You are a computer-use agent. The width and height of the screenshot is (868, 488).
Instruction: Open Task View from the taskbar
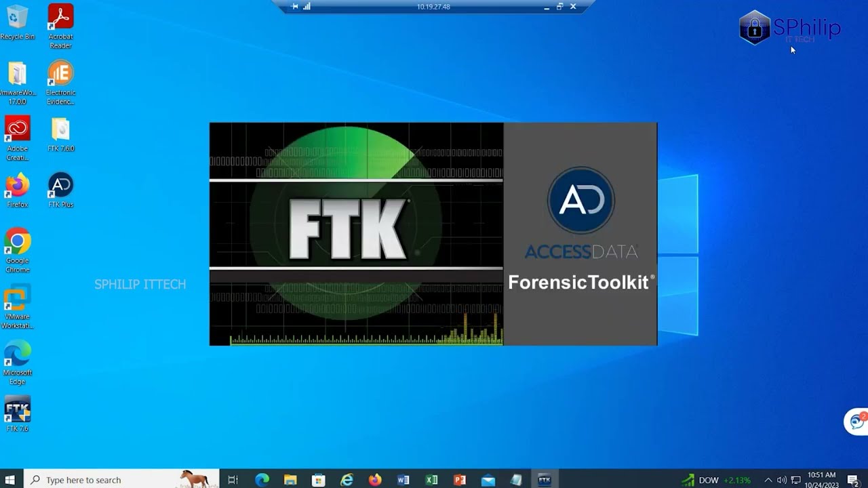tap(233, 480)
